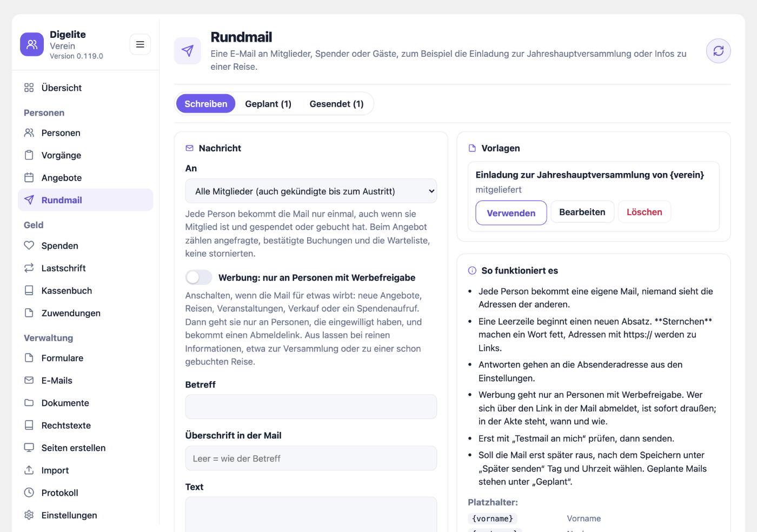The image size is (757, 532).
Task: Click the Dokumente folder icon
Action: [29, 403]
